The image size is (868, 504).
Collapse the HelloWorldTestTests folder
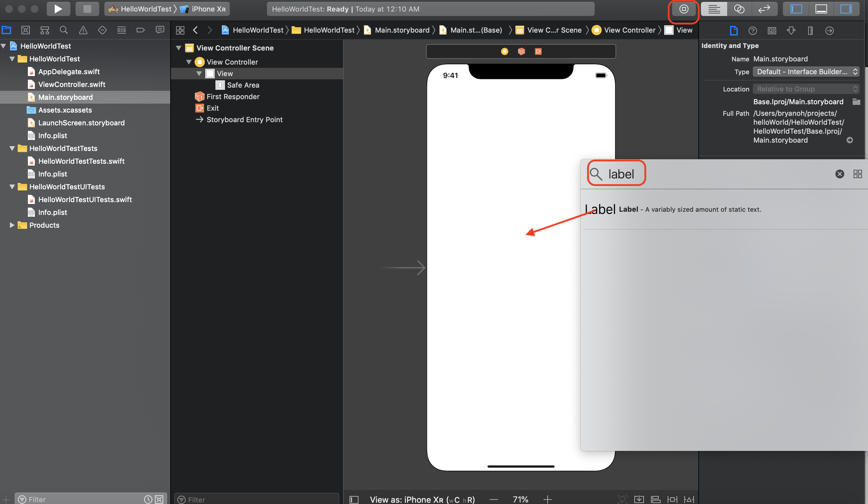(x=12, y=148)
